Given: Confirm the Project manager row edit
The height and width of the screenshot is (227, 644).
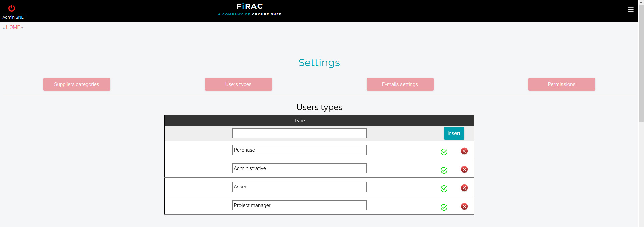Looking at the screenshot, I should click(444, 207).
